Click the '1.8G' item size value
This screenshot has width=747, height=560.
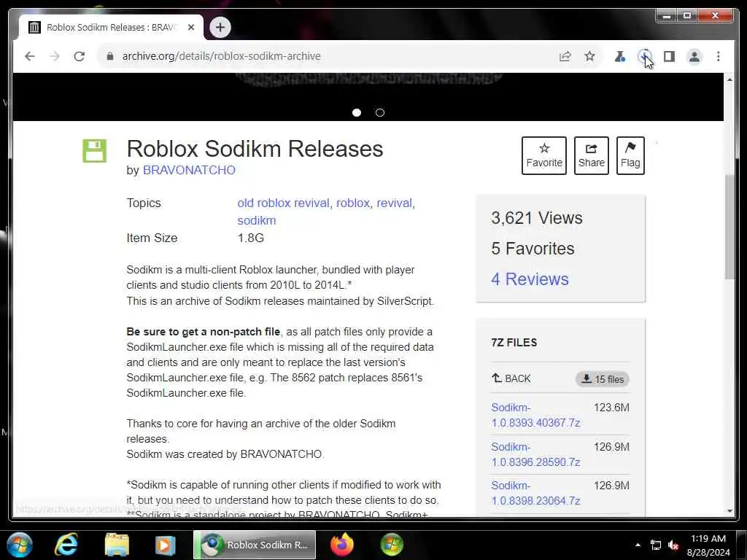click(x=251, y=238)
